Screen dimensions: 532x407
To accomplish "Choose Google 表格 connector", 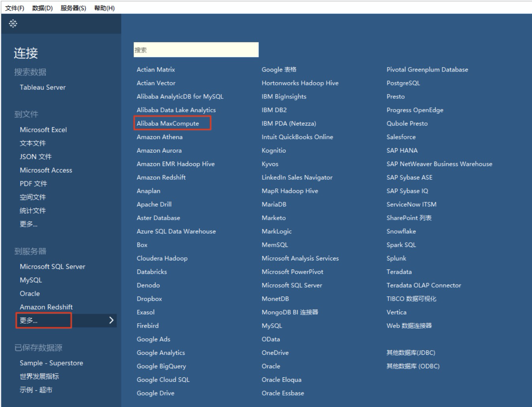I will point(279,70).
